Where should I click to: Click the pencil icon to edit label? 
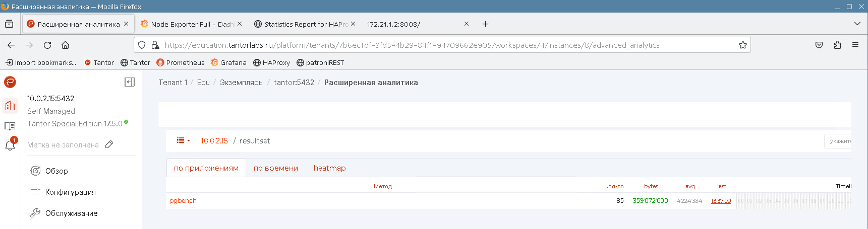tap(109, 145)
